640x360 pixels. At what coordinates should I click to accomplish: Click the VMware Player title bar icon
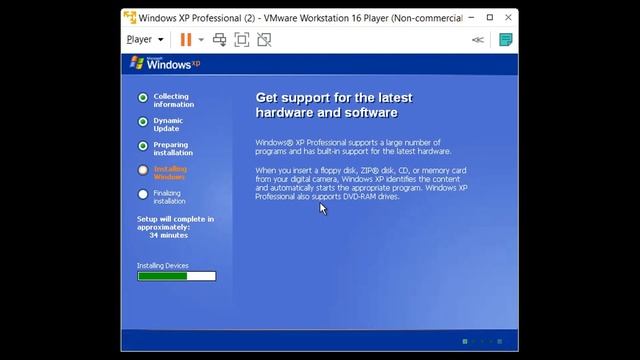130,18
